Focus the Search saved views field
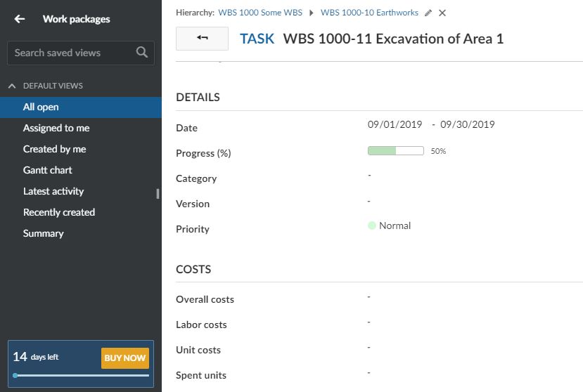This screenshot has height=392, width=583. [x=70, y=53]
